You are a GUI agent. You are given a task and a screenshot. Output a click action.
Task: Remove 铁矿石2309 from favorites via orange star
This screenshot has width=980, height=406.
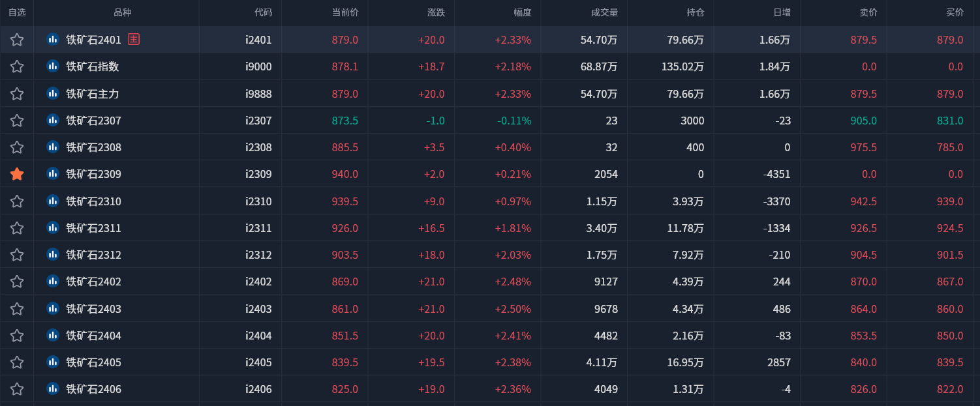[x=17, y=174]
